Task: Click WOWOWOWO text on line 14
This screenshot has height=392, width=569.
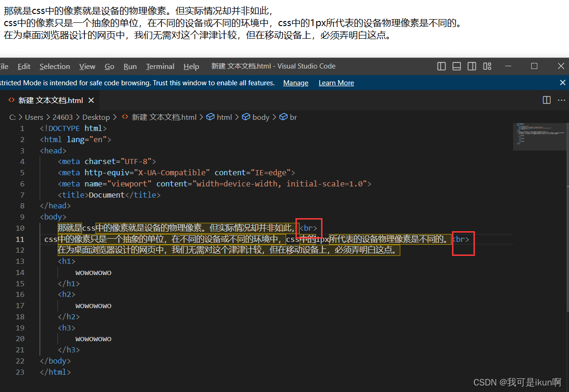Action: click(94, 272)
